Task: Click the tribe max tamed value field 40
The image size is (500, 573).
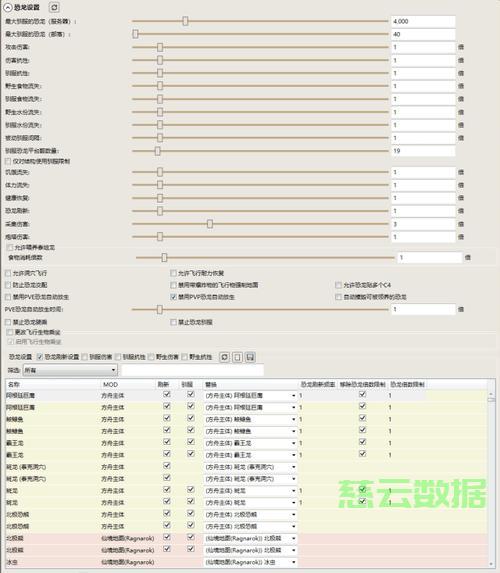Action: [x=423, y=34]
